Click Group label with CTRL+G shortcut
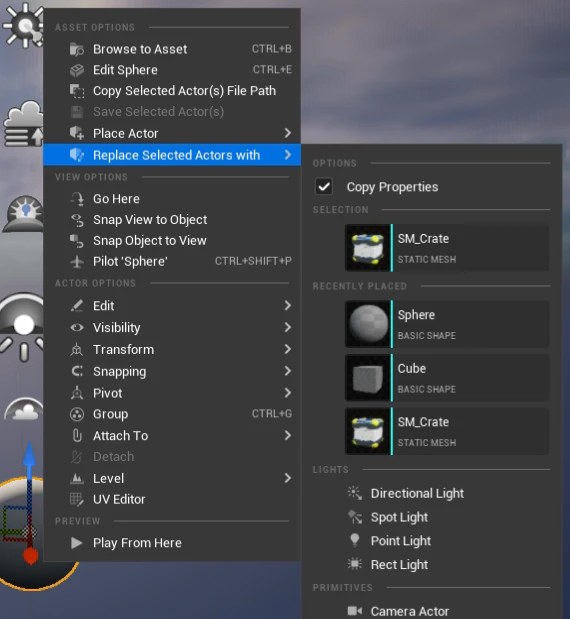Viewport: 570px width, 619px height. pos(111,414)
